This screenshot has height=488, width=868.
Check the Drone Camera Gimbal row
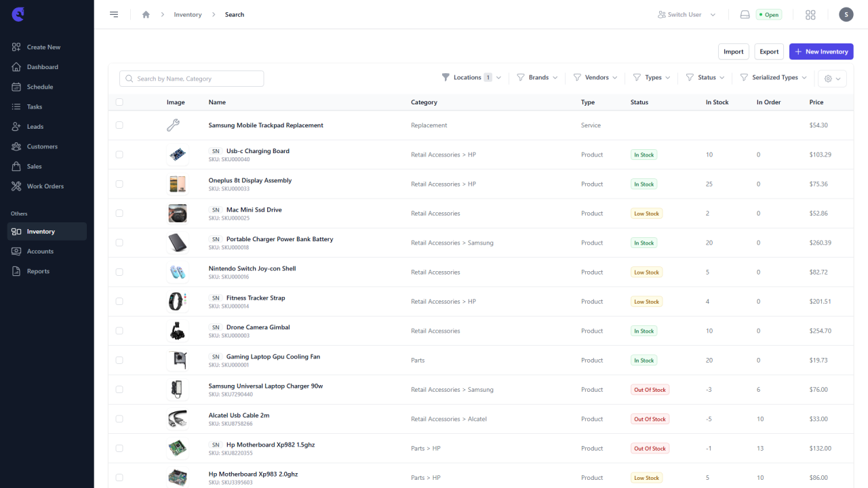tap(119, 331)
